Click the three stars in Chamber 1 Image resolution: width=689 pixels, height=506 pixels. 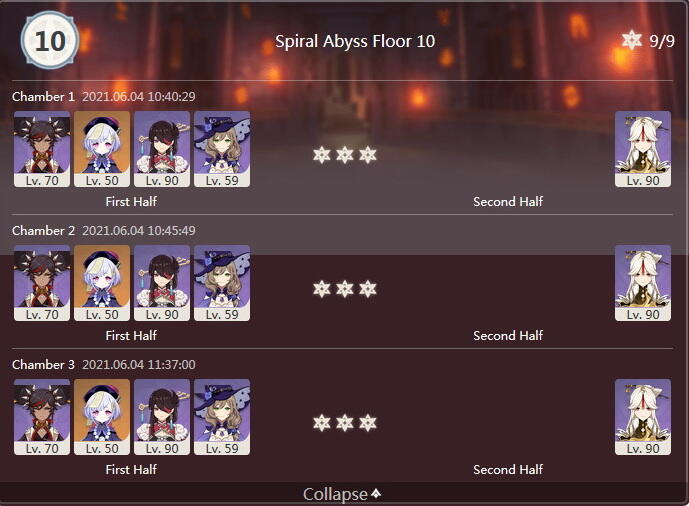point(344,155)
